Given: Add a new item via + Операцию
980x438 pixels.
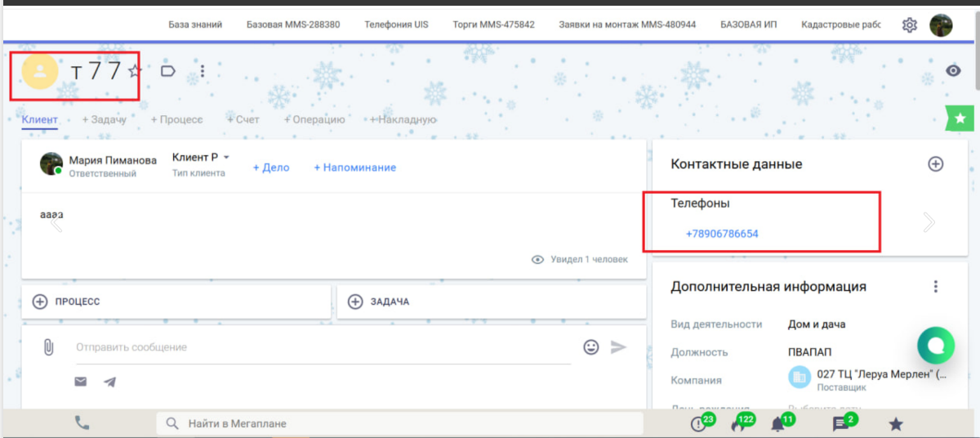Looking at the screenshot, I should tap(314, 119).
